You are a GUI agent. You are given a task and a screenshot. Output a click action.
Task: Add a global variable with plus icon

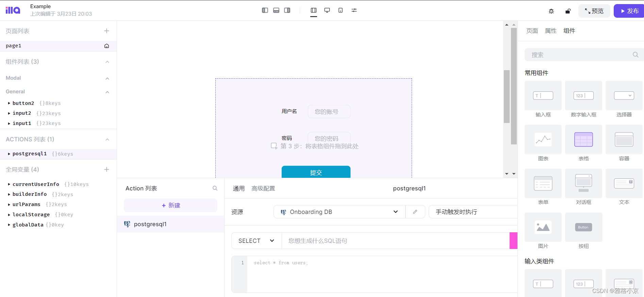point(106,169)
